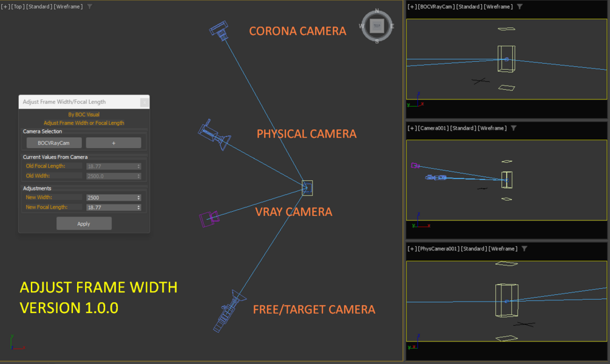Click the W compass label on ViewCube
This screenshot has height=364, width=610.
361,26
